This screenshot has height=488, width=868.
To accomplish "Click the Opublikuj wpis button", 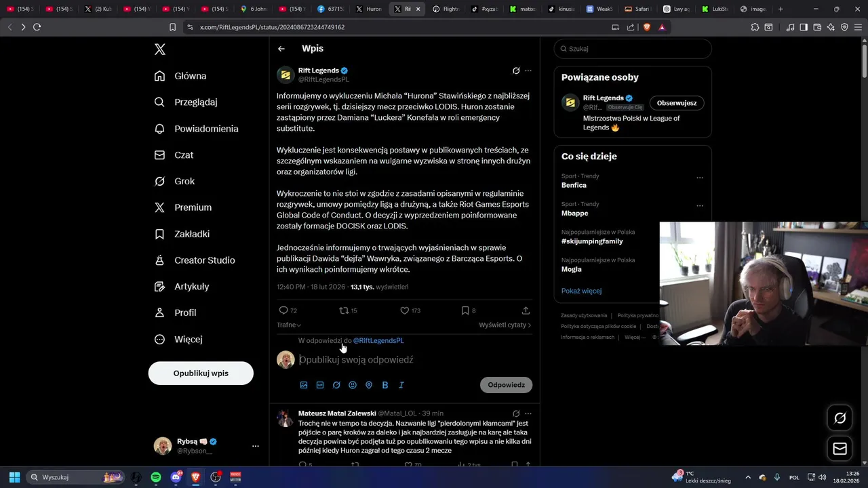I will (x=201, y=373).
